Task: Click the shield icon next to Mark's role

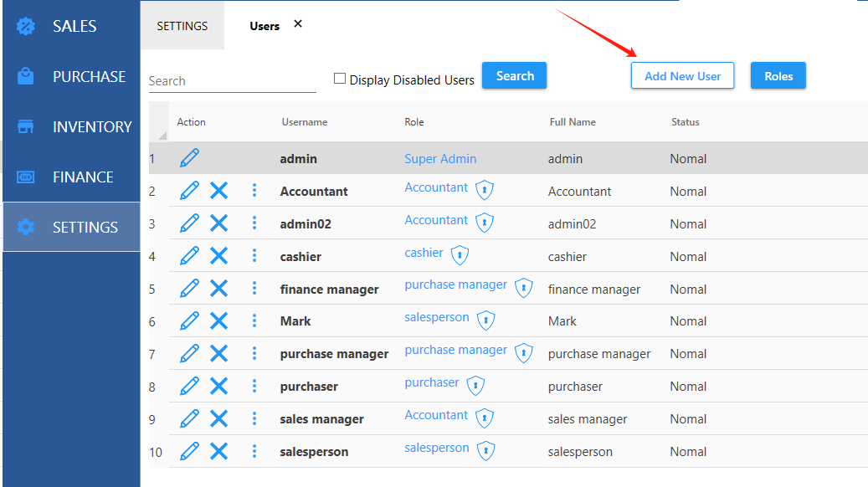Action: coord(485,320)
